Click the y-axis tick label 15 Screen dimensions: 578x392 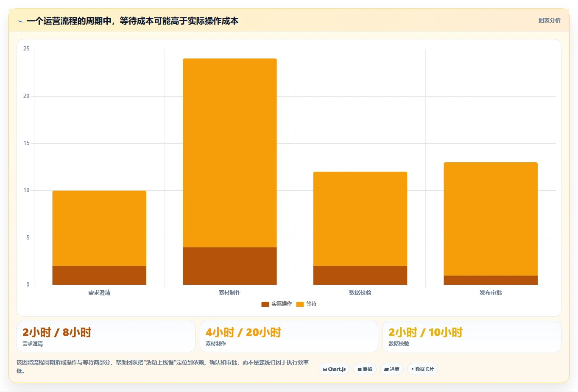26,143
